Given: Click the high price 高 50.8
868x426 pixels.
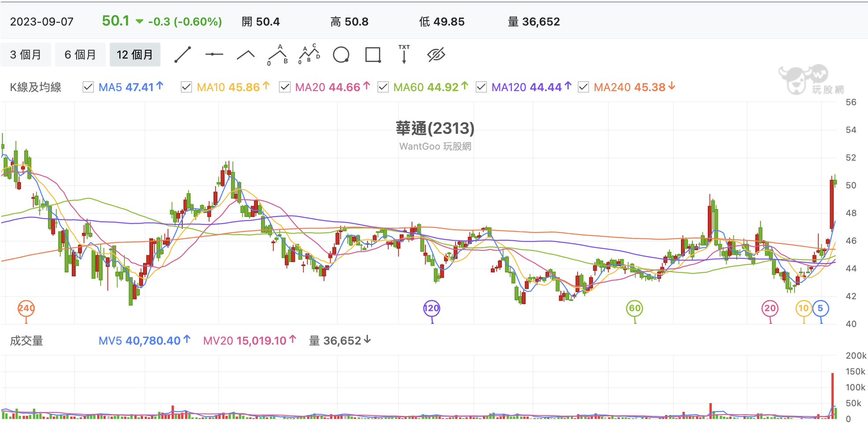Looking at the screenshot, I should tap(349, 22).
